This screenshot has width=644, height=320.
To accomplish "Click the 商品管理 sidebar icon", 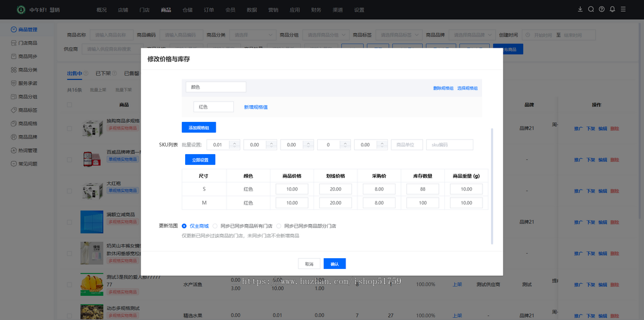I will 14,30.
